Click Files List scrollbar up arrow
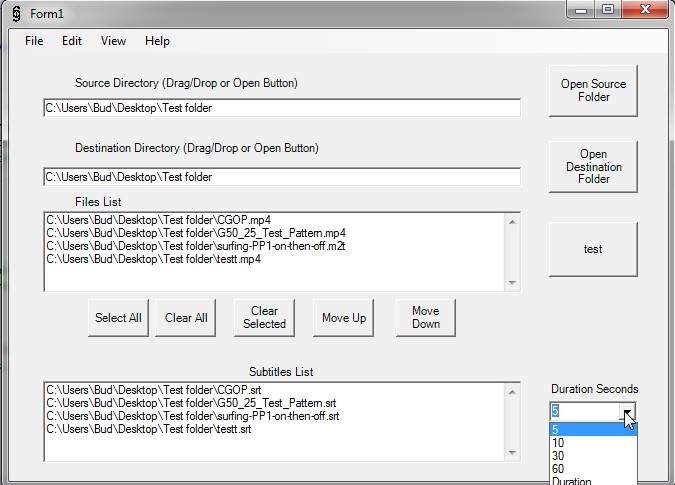The image size is (675, 485). [512, 222]
